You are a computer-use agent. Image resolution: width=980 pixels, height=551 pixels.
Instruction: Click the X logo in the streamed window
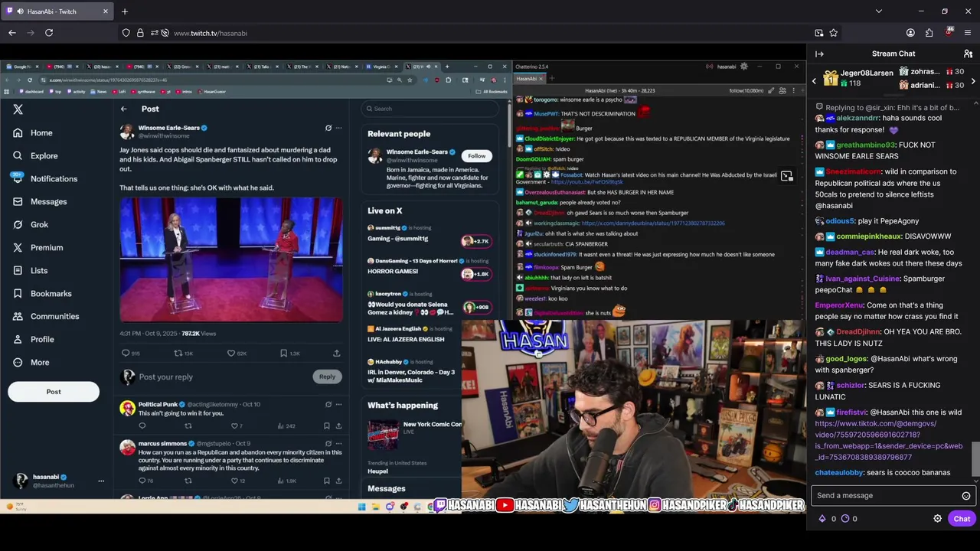click(18, 109)
